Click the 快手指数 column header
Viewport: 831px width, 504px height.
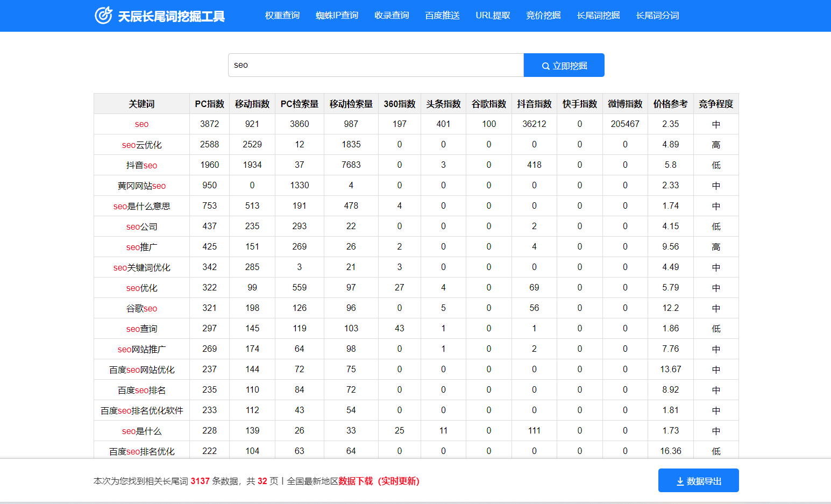pos(580,104)
